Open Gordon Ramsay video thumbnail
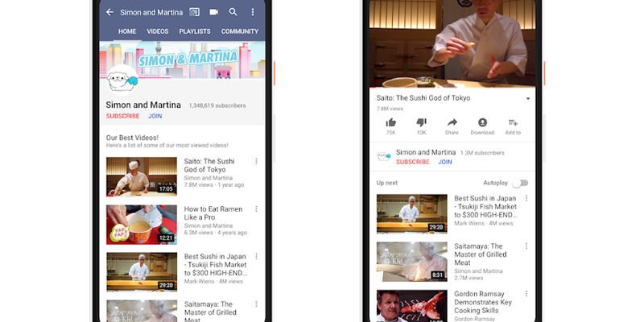Viewport: 644px width, 322px height. point(412,306)
